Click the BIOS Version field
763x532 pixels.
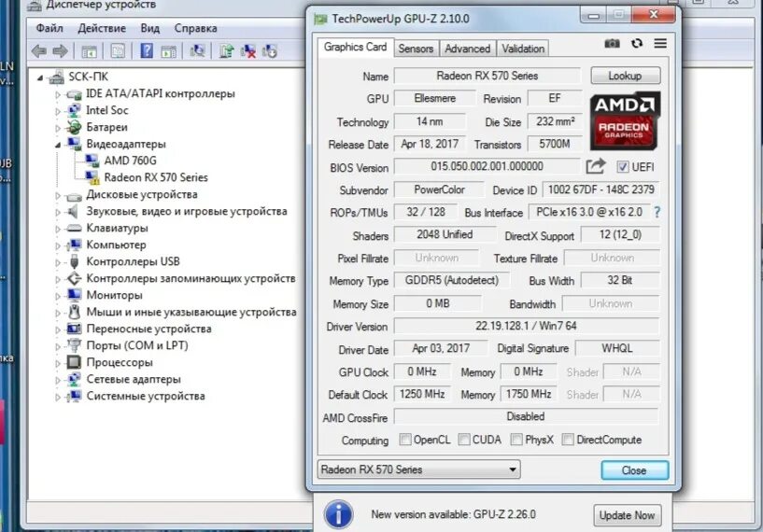487,167
